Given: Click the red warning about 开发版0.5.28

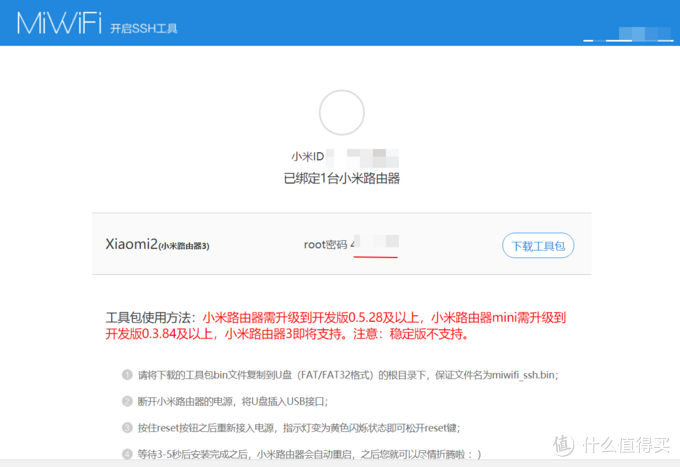Looking at the screenshot, I should (336, 326).
